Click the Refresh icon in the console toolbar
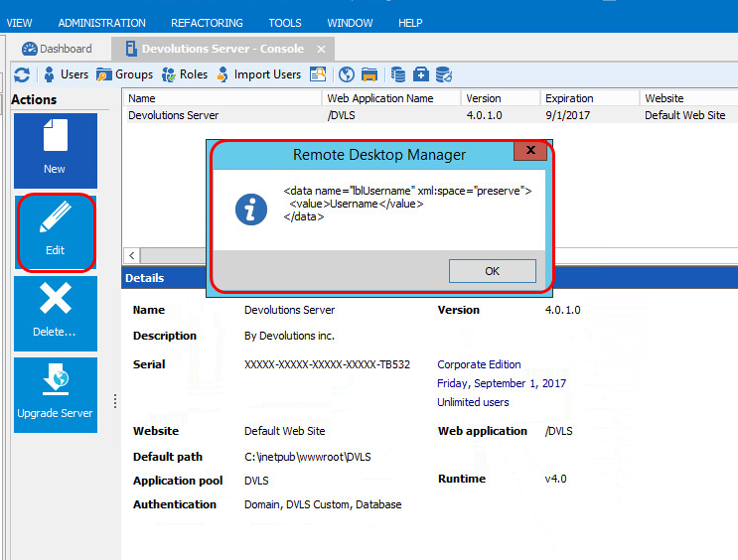738x560 pixels. pos(22,74)
